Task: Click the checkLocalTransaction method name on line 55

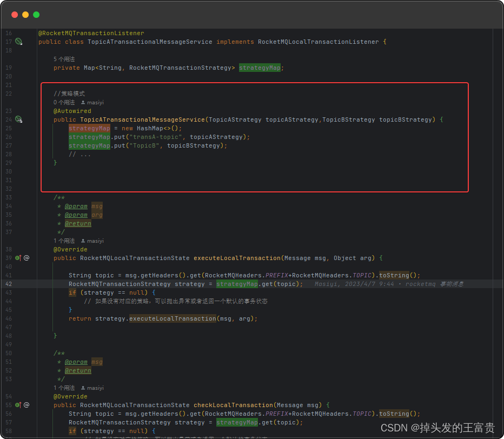Action: pos(233,405)
